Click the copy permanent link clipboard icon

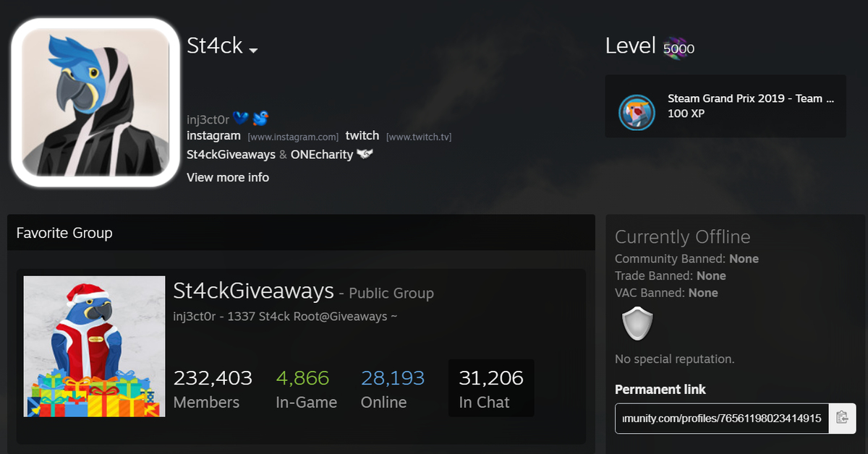842,418
